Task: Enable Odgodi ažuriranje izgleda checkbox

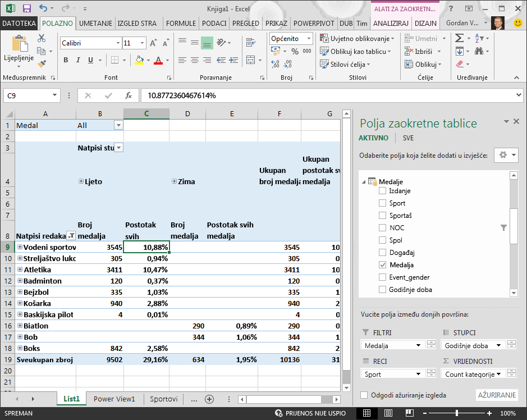Action: (364, 395)
